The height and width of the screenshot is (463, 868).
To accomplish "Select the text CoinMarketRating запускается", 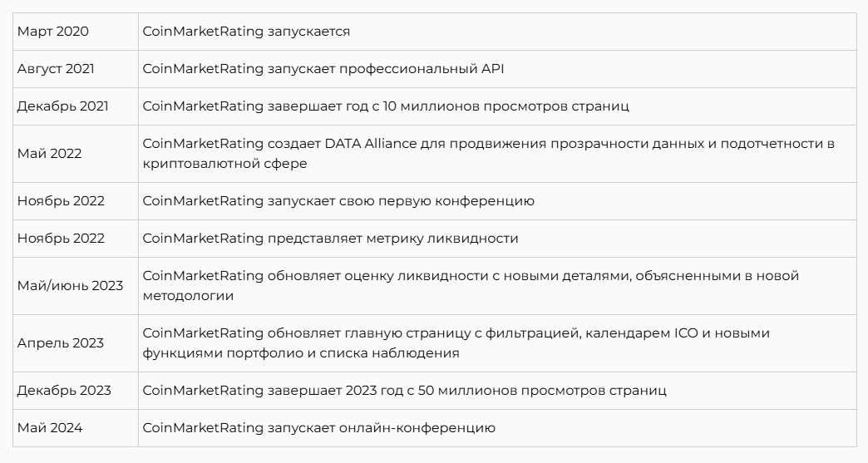I will [x=246, y=32].
